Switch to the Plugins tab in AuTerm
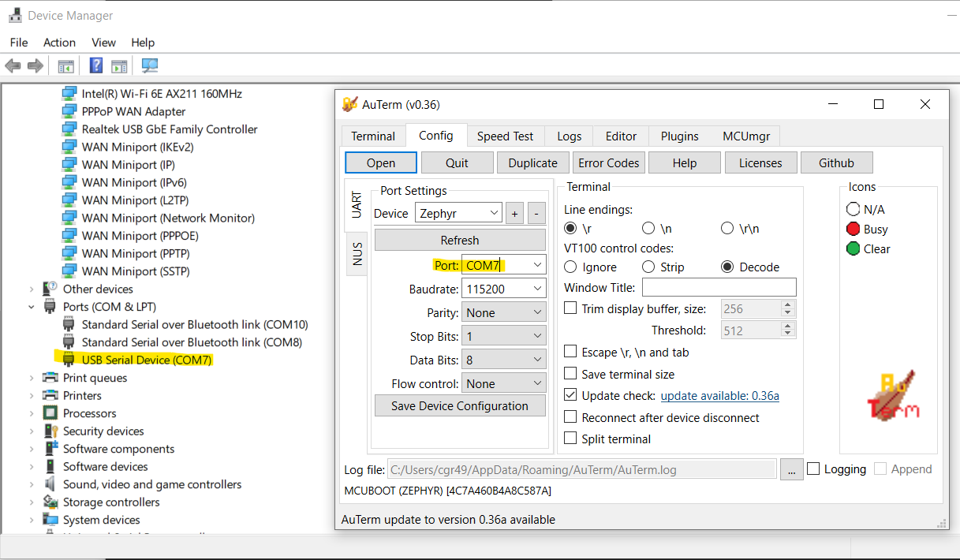Viewport: 960px width, 560px height. (679, 136)
